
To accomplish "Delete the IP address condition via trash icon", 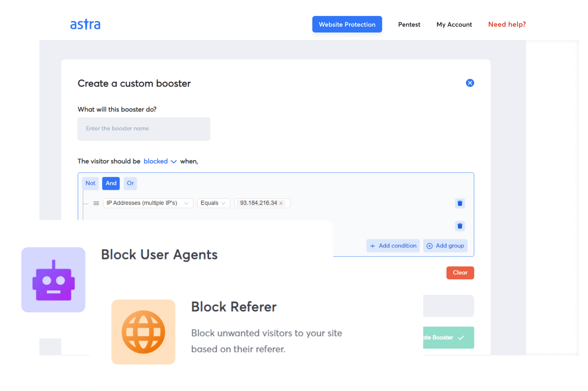I will click(x=460, y=203).
